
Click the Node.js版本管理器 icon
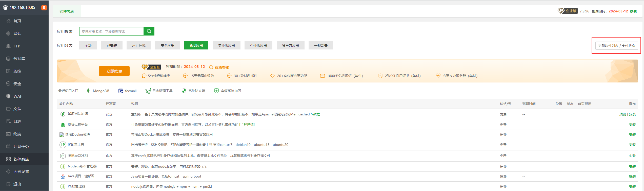click(x=63, y=166)
